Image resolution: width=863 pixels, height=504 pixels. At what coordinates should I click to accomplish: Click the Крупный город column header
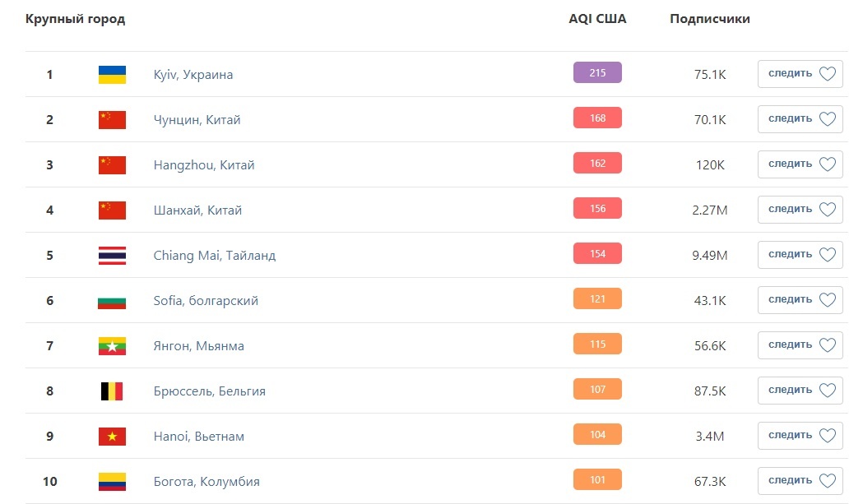tap(76, 19)
